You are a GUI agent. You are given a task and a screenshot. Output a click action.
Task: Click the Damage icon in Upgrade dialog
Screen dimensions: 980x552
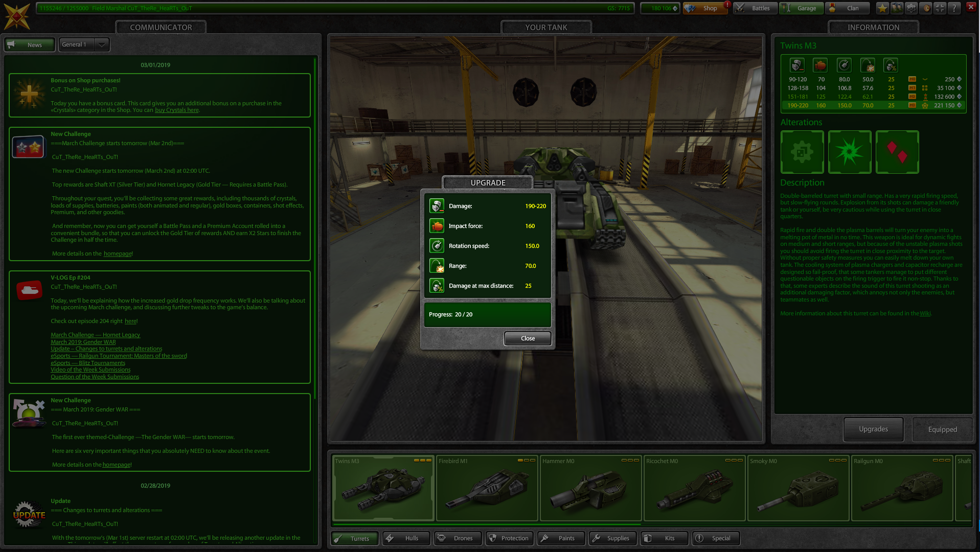pyautogui.click(x=437, y=206)
